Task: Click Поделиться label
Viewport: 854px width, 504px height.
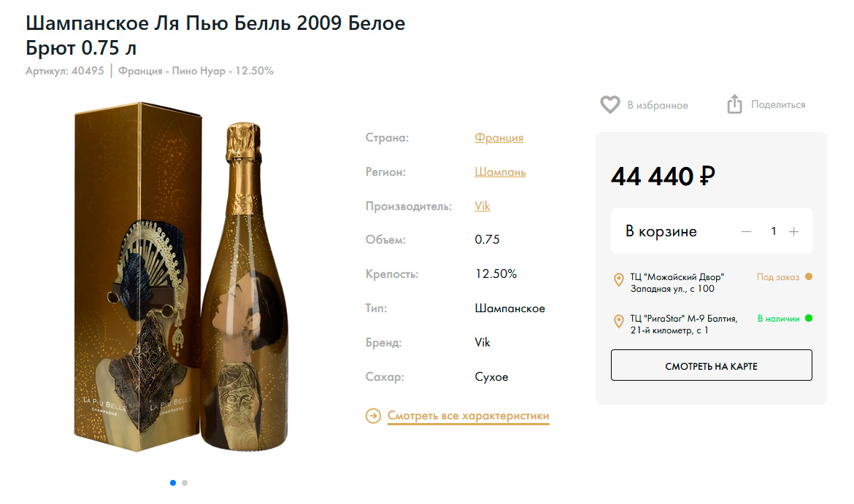Action: (778, 104)
